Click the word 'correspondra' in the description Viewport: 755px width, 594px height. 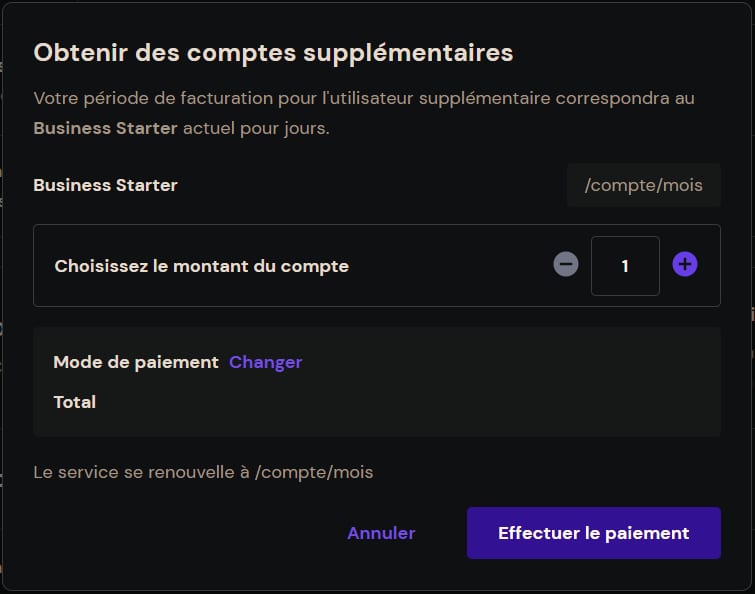click(x=625, y=99)
